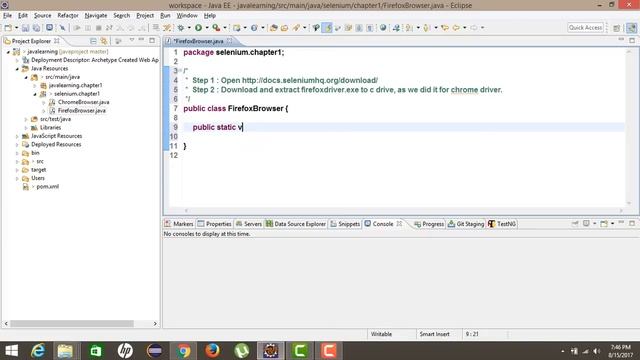Viewport: 640px width, 360px height.
Task: Toggle folding marker on line 3 comment
Action: pyautogui.click(x=180, y=71)
